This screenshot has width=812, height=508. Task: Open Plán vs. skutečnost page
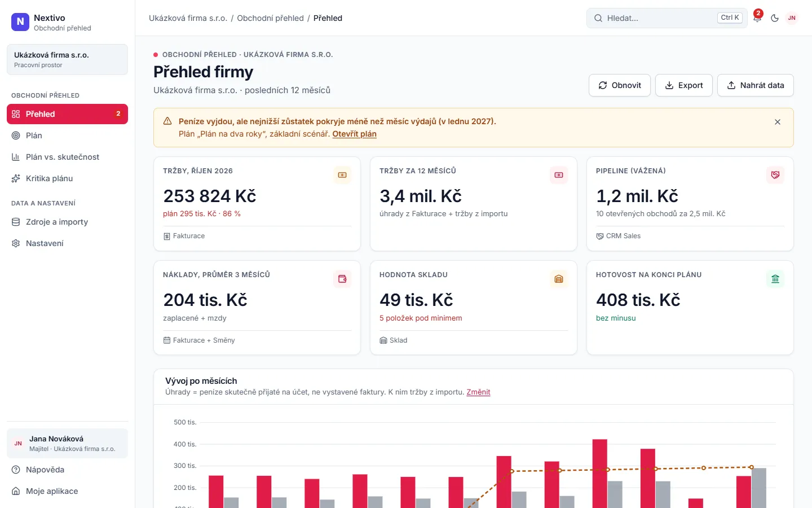click(67, 157)
